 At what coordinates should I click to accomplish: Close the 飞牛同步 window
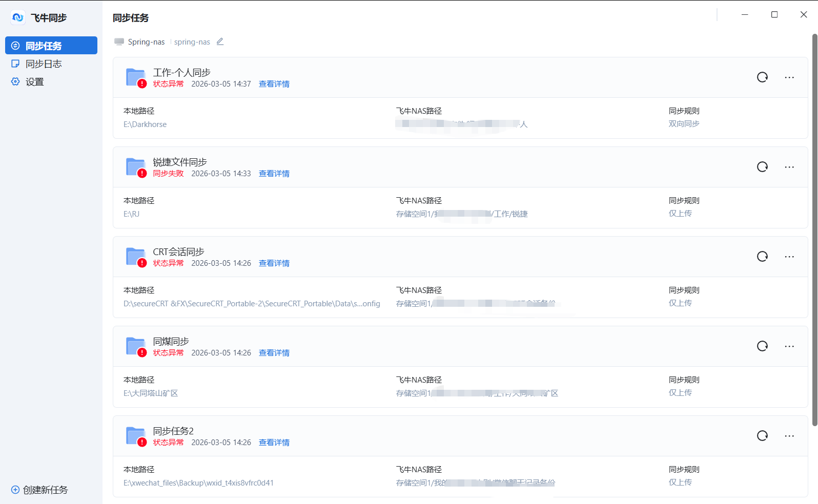coord(804,15)
